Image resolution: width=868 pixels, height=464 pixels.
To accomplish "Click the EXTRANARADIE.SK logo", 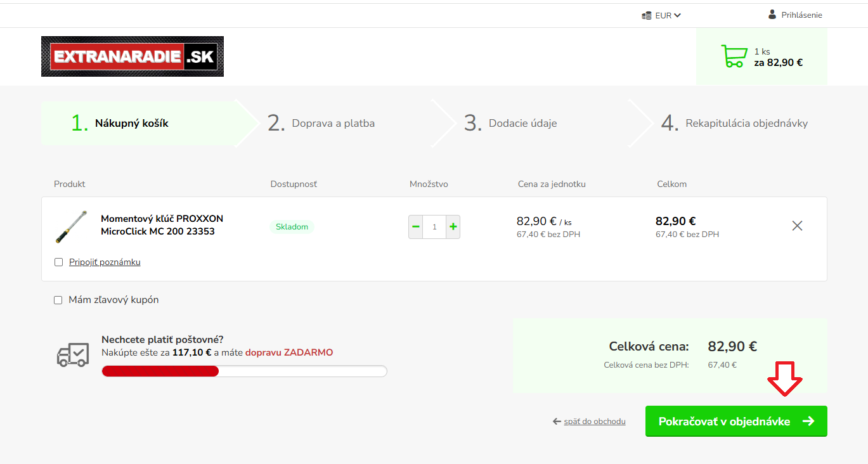I will click(x=133, y=56).
